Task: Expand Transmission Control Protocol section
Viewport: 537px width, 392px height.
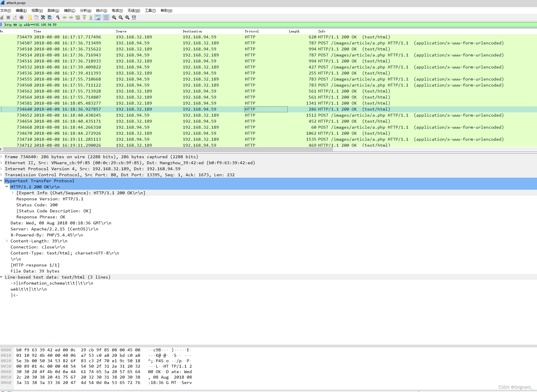Action: point(1,175)
